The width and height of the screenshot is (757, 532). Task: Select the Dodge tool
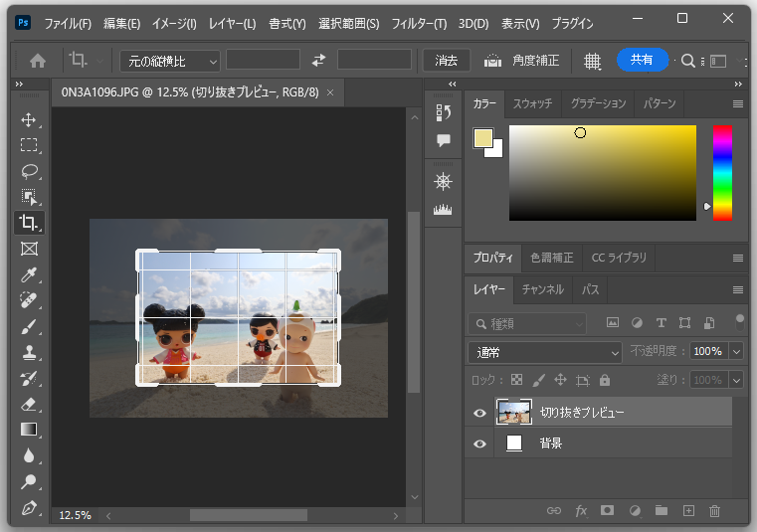29,481
